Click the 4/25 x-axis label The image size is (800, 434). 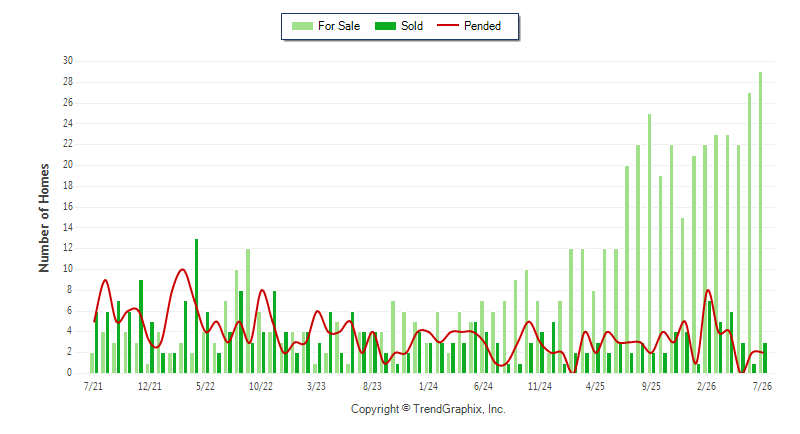(x=595, y=386)
